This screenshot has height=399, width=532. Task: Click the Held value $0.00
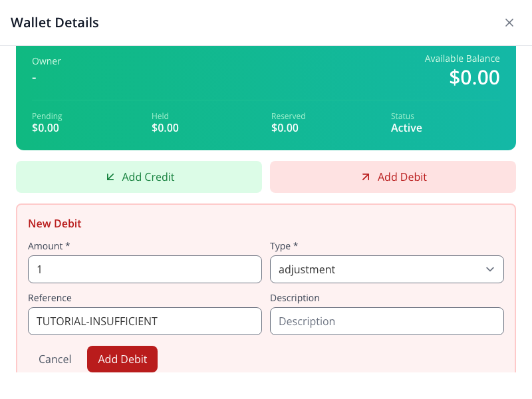(x=165, y=128)
